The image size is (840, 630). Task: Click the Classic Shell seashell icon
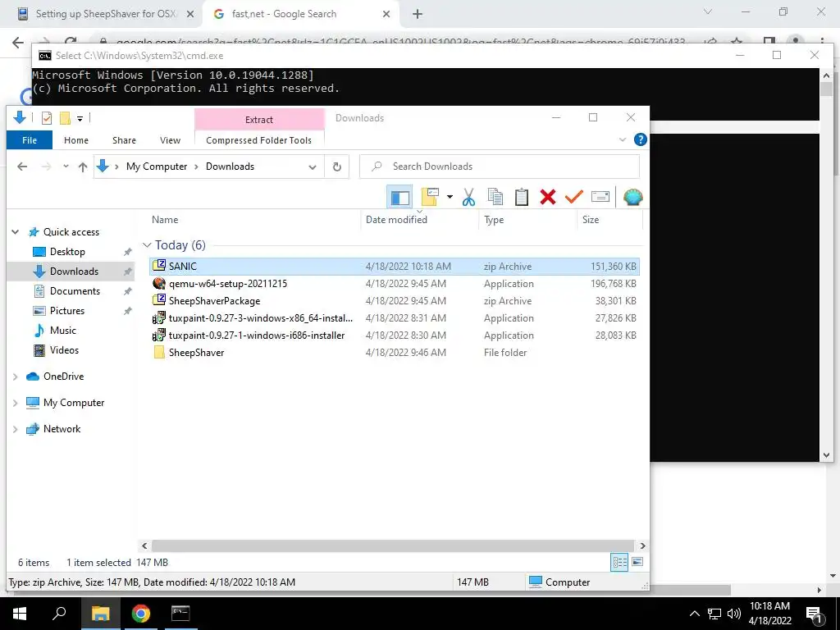(632, 197)
